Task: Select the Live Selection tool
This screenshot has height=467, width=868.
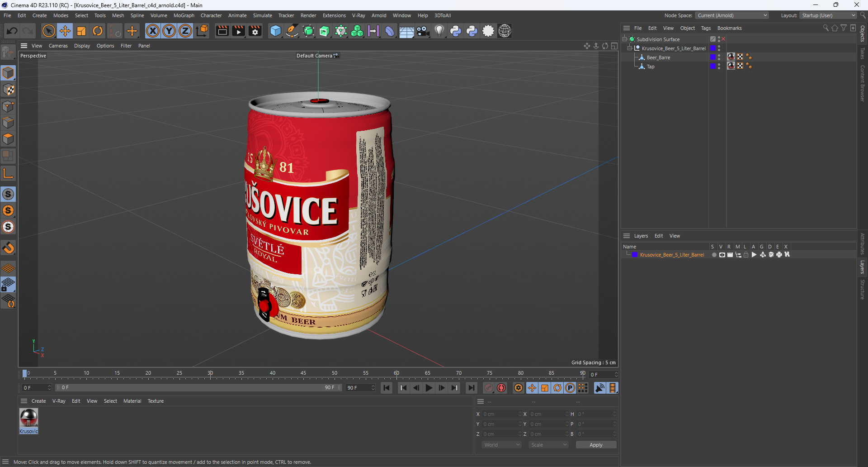Action: 48,31
